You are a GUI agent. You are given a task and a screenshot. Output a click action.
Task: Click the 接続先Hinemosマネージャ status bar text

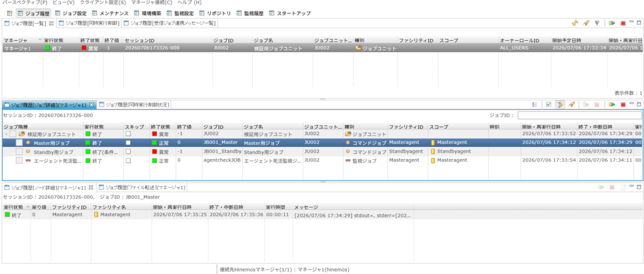pos(284,270)
